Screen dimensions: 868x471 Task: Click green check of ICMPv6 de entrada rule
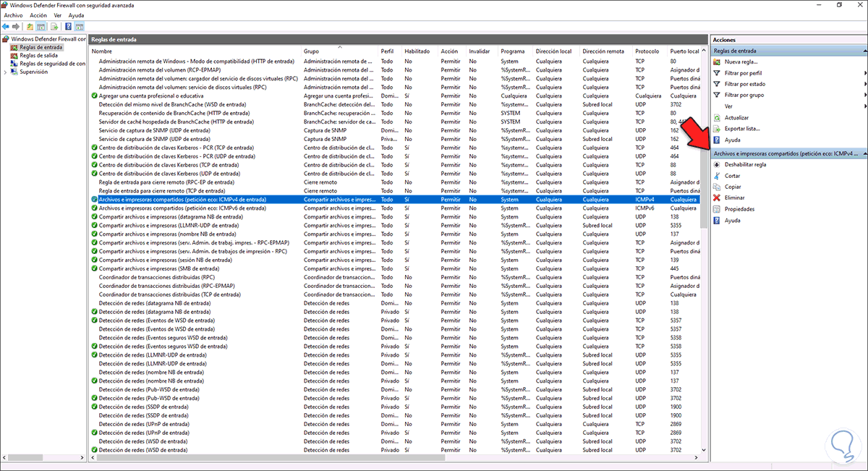[x=94, y=208]
